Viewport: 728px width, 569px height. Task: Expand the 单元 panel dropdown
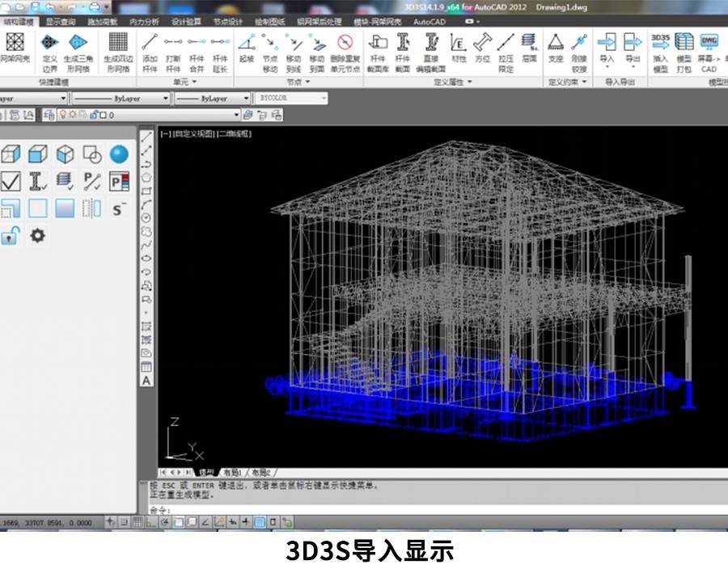184,82
